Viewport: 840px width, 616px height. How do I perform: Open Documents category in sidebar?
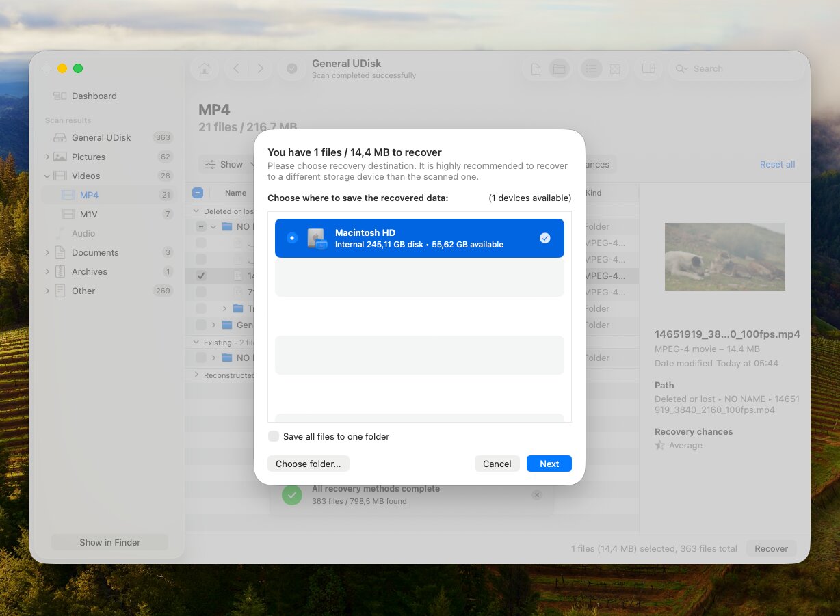(x=95, y=252)
